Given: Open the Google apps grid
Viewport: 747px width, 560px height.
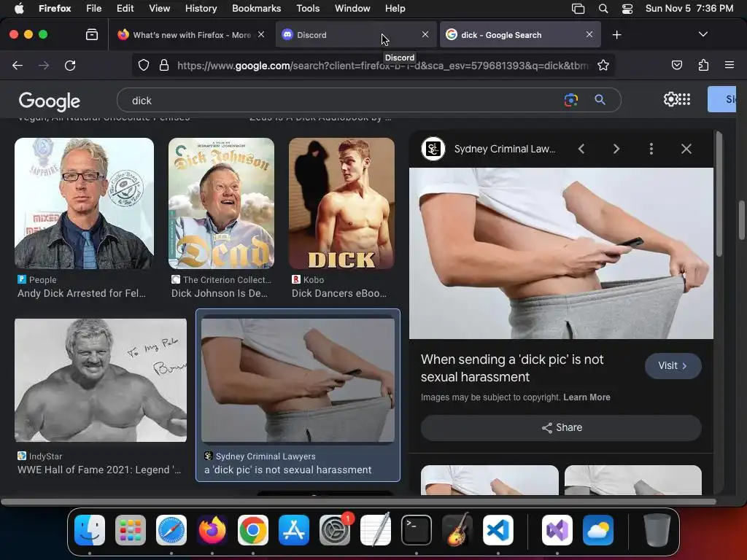Looking at the screenshot, I should coord(684,99).
